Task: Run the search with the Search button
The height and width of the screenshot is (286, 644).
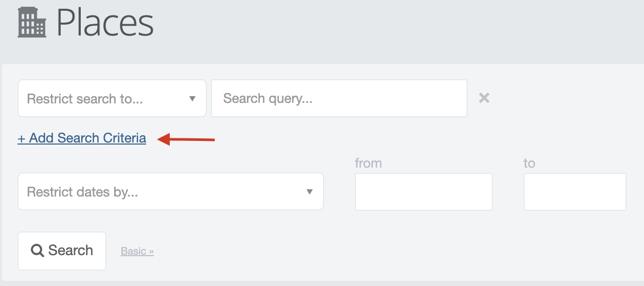Action: (x=62, y=251)
